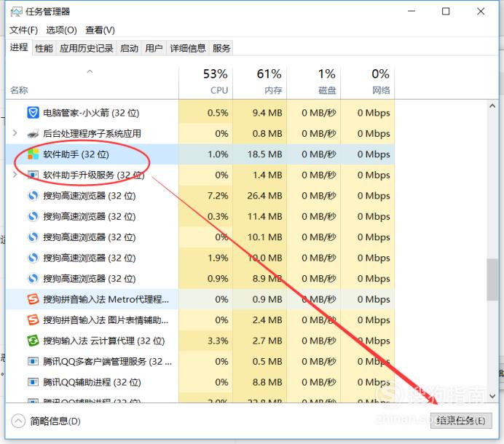This screenshot has height=444, width=504.
Task: Click the Sogou browser icon with 1.9% CPU
Action: pyautogui.click(x=33, y=258)
